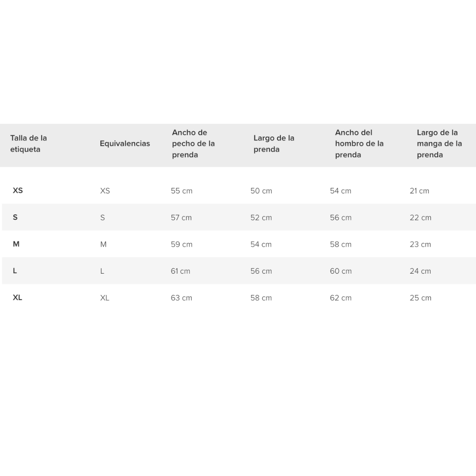Screen dimensions: 476x476
Task: Select the bold L size row label
Action: 15,271
